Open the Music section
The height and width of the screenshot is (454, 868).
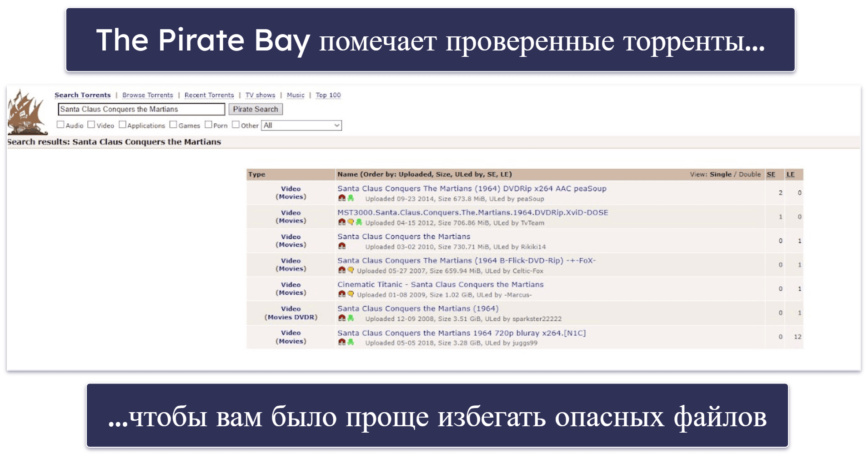coord(296,95)
